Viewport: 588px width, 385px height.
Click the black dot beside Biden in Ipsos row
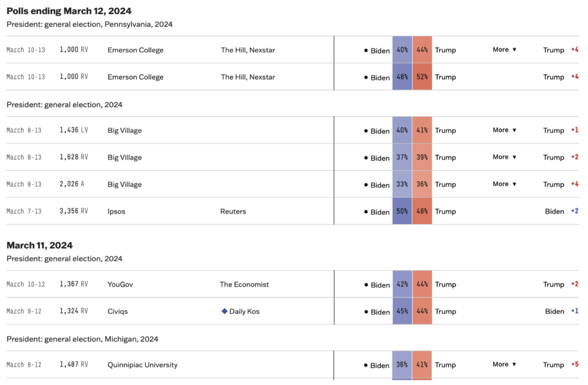(x=366, y=212)
